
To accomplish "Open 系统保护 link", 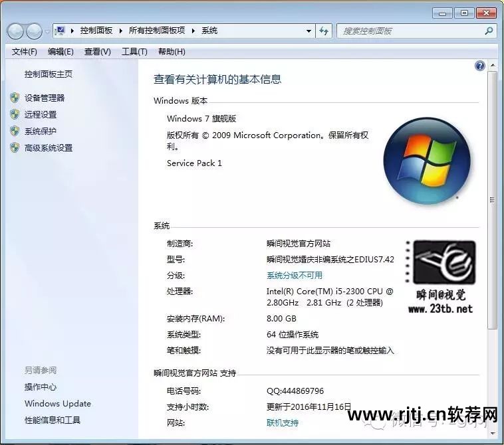I will point(41,132).
